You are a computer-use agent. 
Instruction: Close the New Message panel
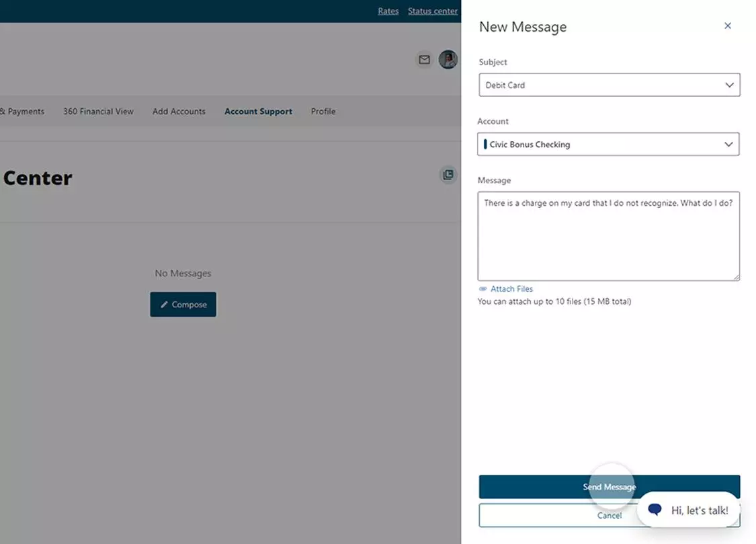pyautogui.click(x=728, y=26)
